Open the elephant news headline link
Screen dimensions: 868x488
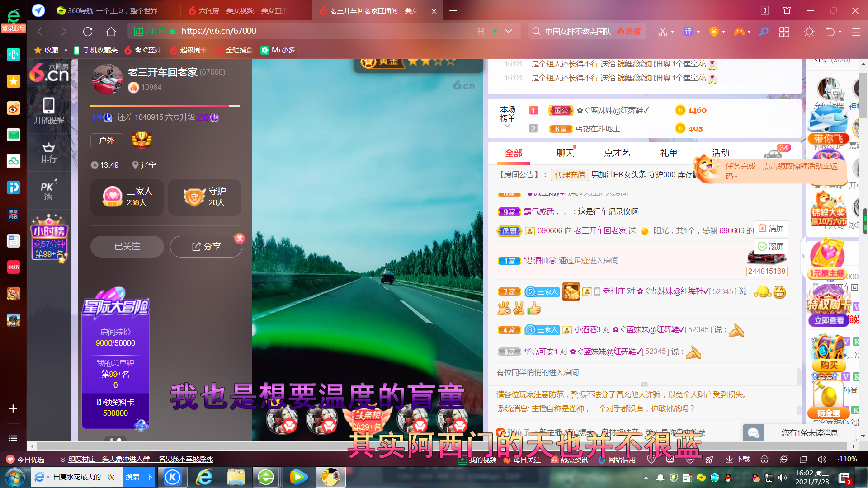[x=141, y=459]
